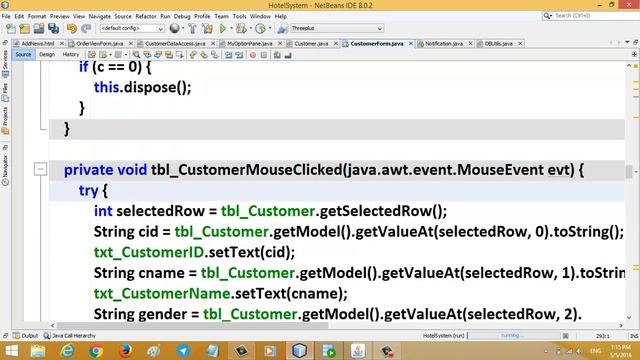Click the Find Previous Occurrence icon
This screenshot has width=640, height=360.
(x=147, y=55)
